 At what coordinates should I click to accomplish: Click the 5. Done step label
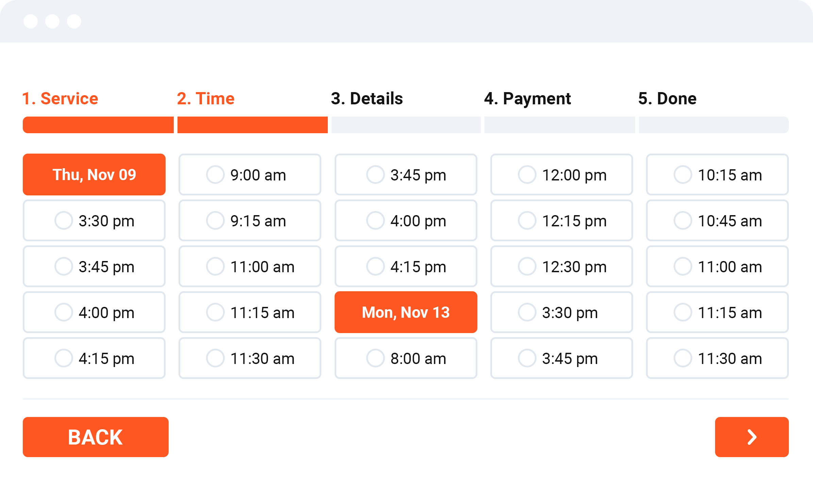[x=667, y=99]
